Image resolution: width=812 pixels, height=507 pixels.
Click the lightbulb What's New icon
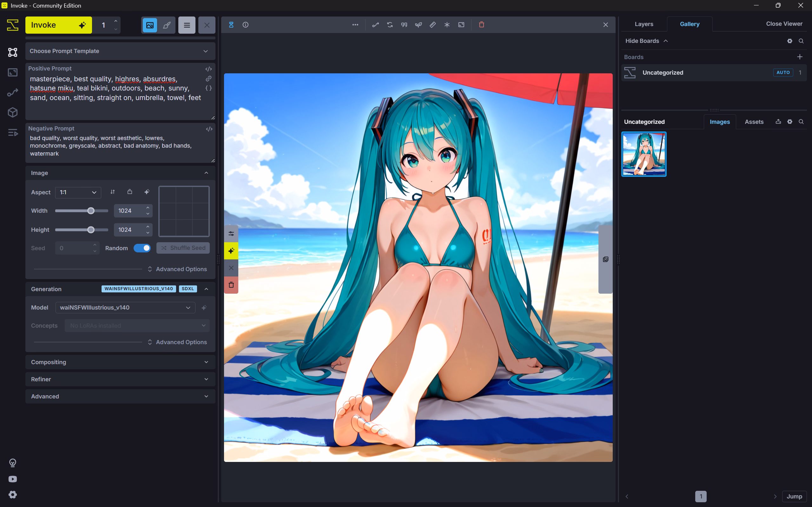(x=13, y=463)
